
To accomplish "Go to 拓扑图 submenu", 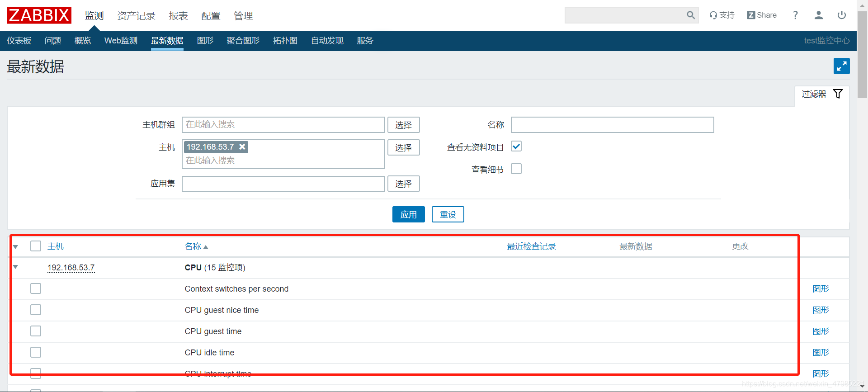I will (x=285, y=41).
